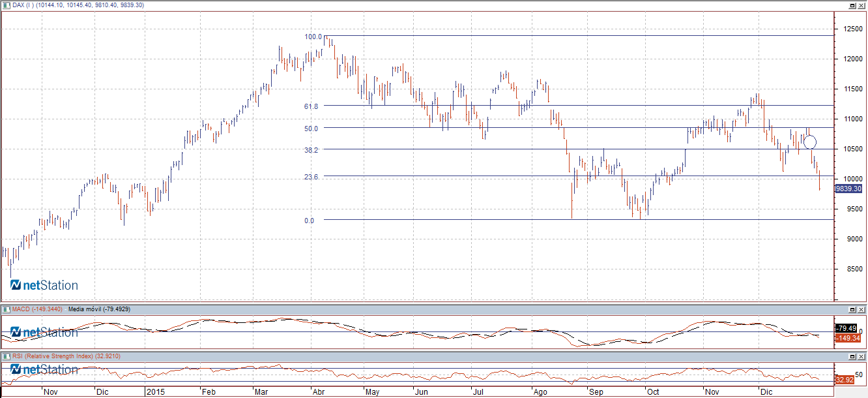This screenshot has height=398, width=868.
Task: Click the Feb label on time axis
Action: tap(208, 393)
